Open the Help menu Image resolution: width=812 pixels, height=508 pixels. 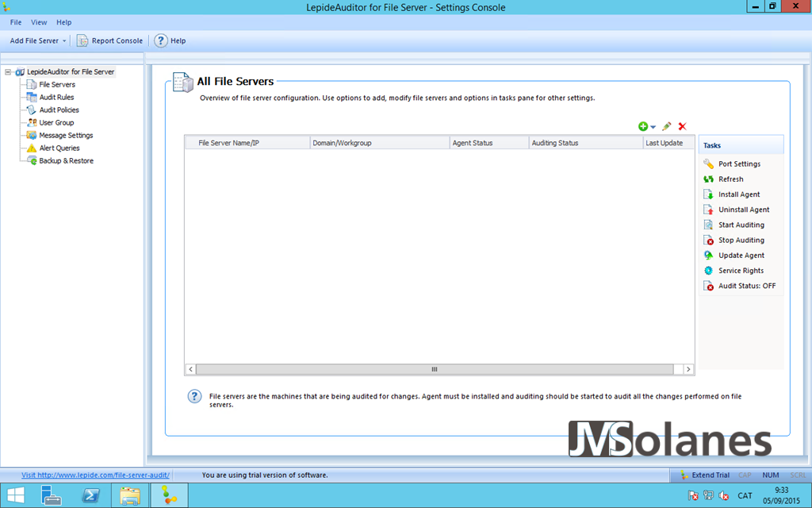point(63,22)
